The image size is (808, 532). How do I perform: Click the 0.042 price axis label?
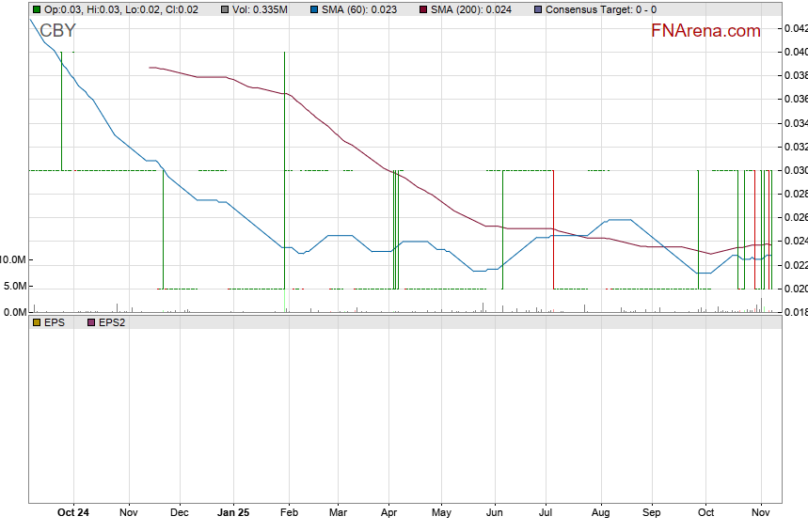tap(795, 28)
